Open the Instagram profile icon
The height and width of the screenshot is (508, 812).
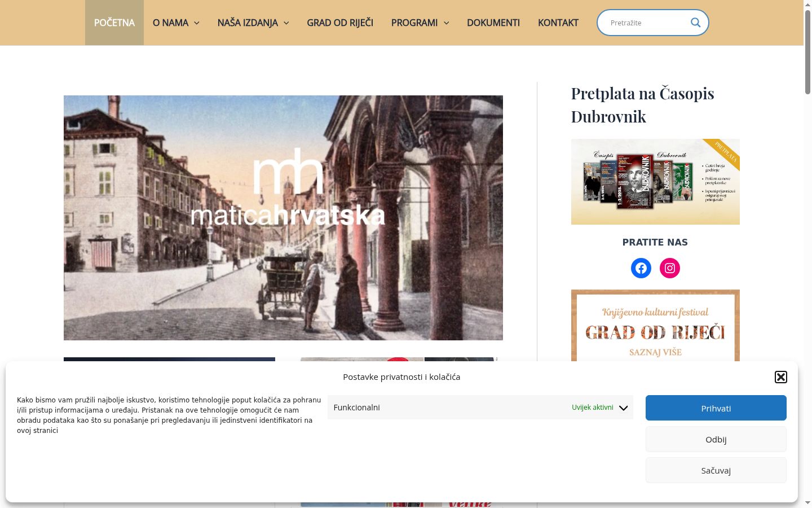[670, 268]
